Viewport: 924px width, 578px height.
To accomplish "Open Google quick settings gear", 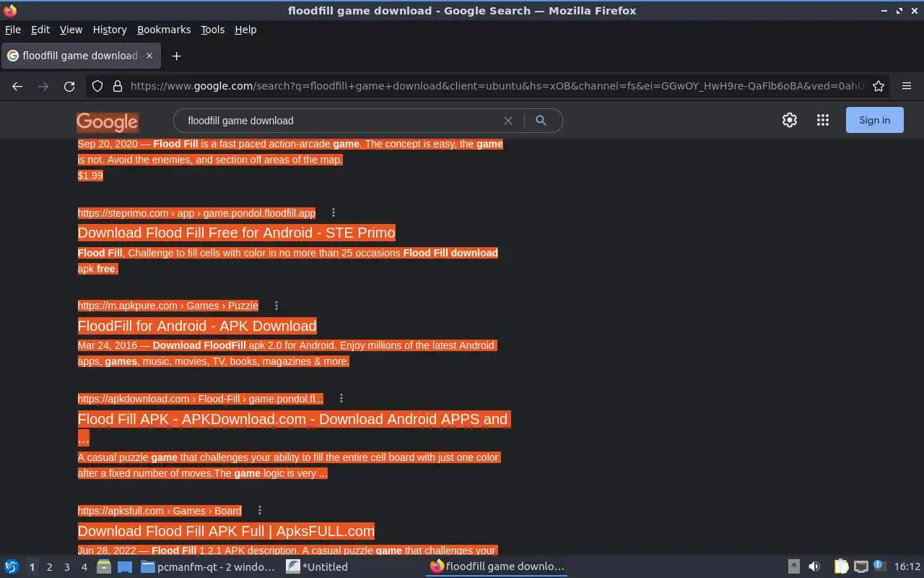I will tap(790, 121).
